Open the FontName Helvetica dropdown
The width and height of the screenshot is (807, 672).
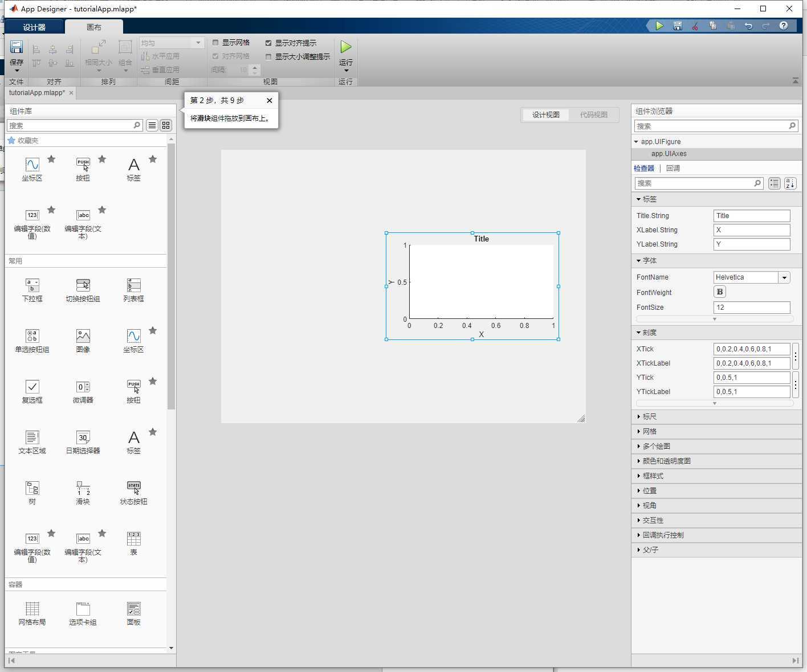pos(784,277)
